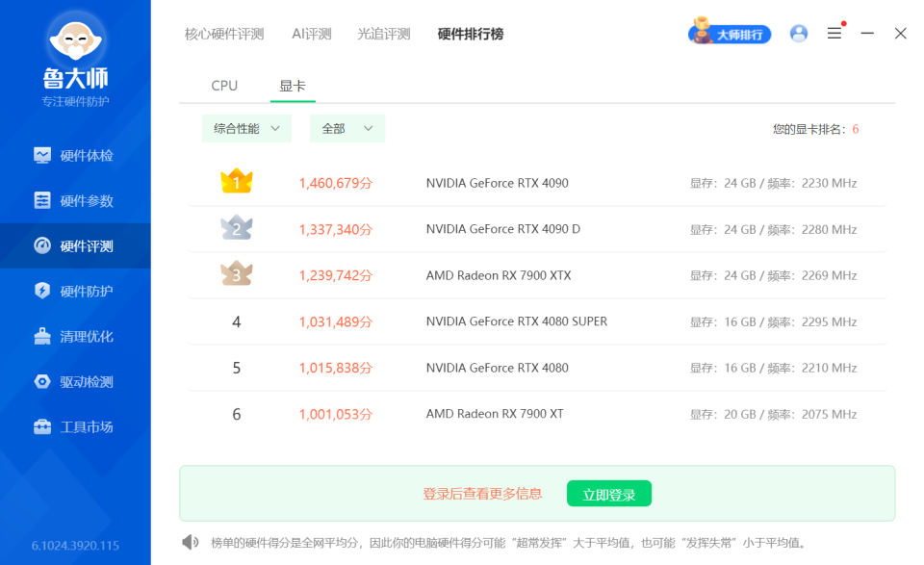
Task: Open 驱动检测 in the sidebar
Action: (x=75, y=382)
